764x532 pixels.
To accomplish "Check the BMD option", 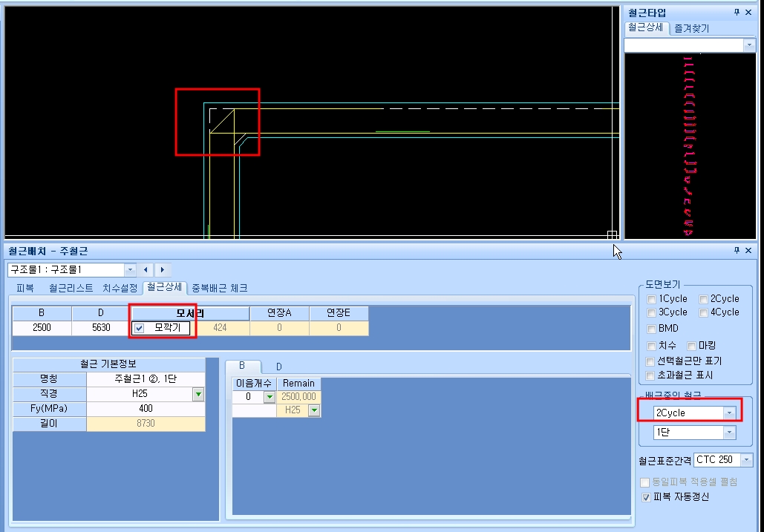I will pos(651,329).
